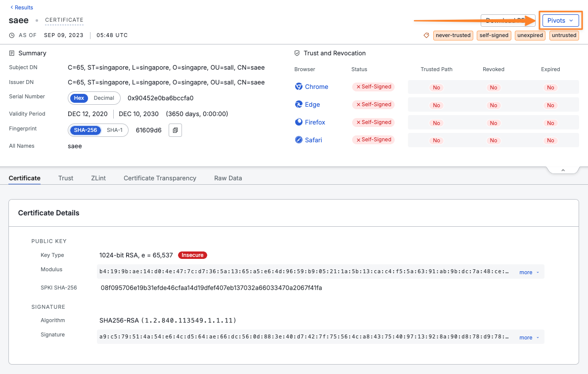Click the clock icon beside AS OF
588x374 pixels.
point(12,36)
